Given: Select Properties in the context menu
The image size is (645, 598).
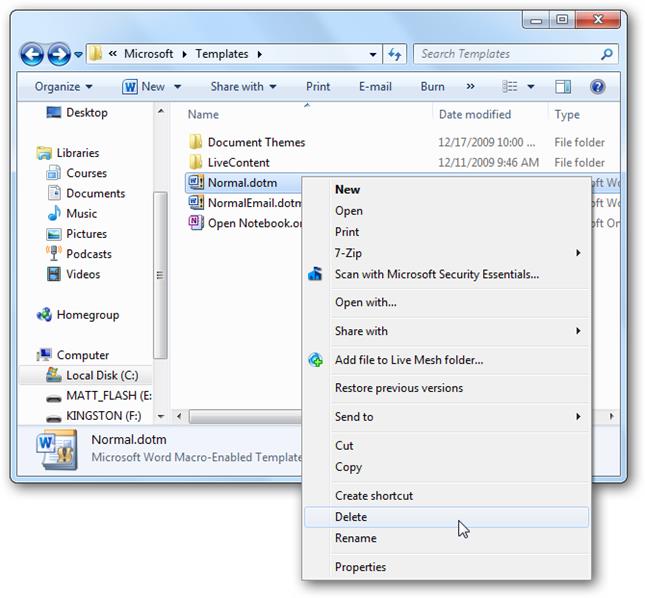Looking at the screenshot, I should point(446,567).
